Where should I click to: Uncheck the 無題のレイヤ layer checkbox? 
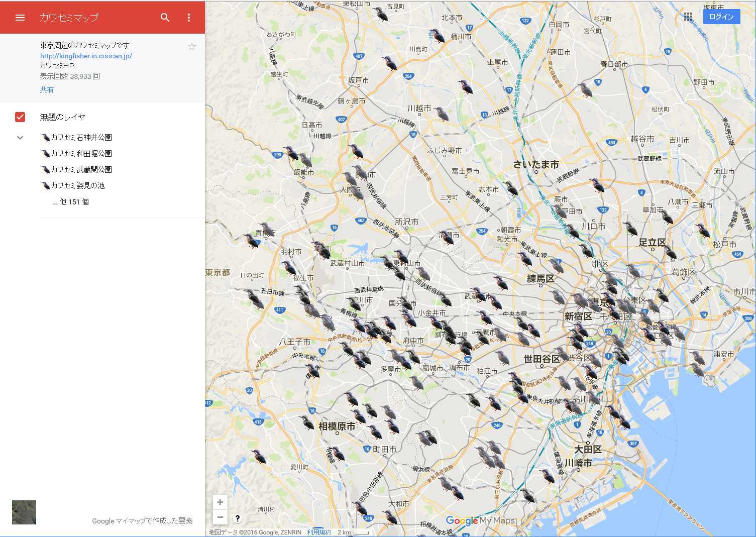tap(20, 117)
